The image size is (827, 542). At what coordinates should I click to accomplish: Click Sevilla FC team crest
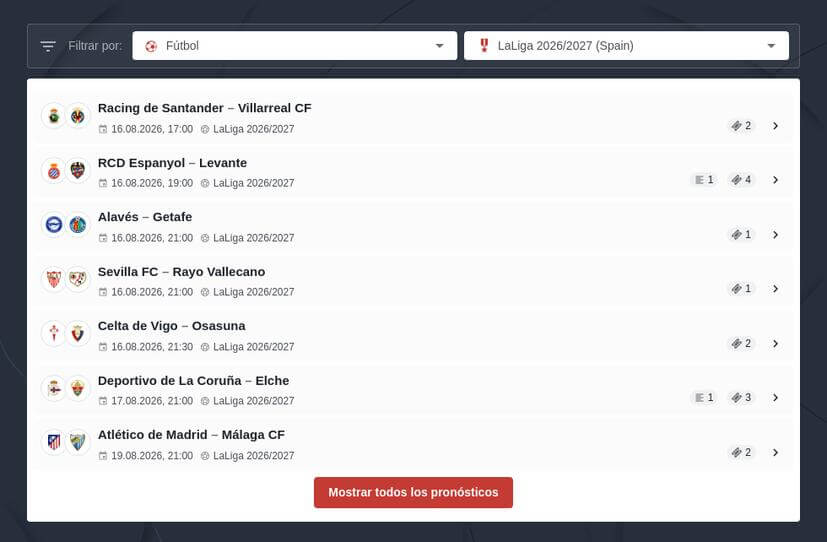pyautogui.click(x=54, y=279)
